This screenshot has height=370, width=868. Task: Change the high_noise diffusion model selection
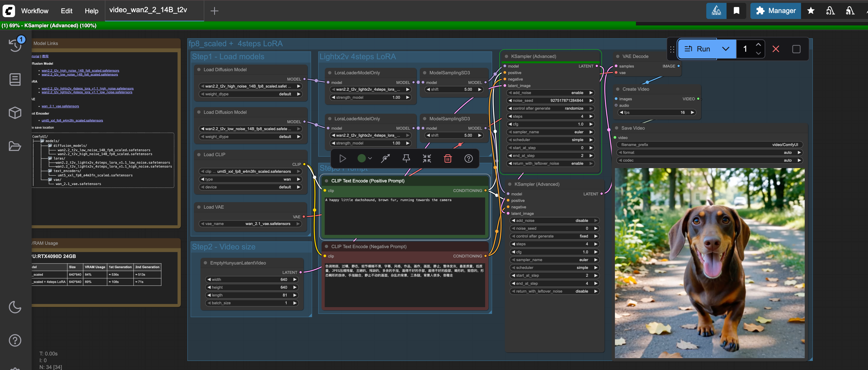pos(250,86)
